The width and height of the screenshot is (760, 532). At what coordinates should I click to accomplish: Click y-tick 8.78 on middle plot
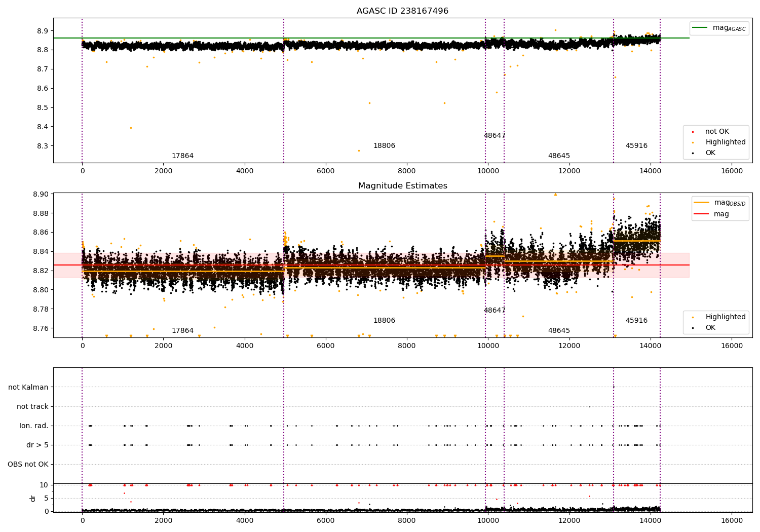coord(41,310)
